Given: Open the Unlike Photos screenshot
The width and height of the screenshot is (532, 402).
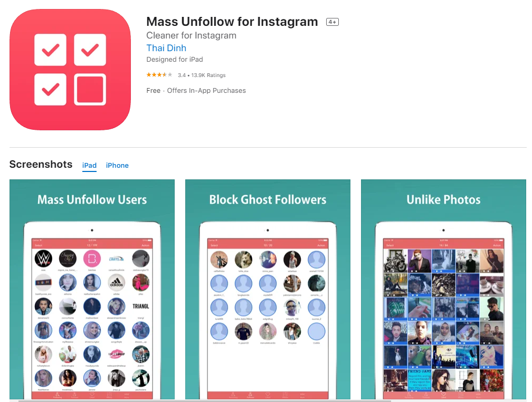Looking at the screenshot, I should point(443,290).
